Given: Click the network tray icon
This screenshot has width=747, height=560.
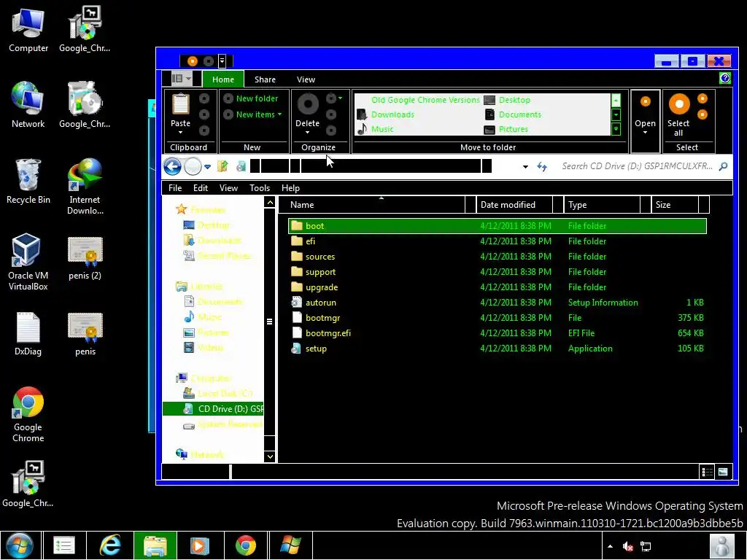Looking at the screenshot, I should click(646, 546).
